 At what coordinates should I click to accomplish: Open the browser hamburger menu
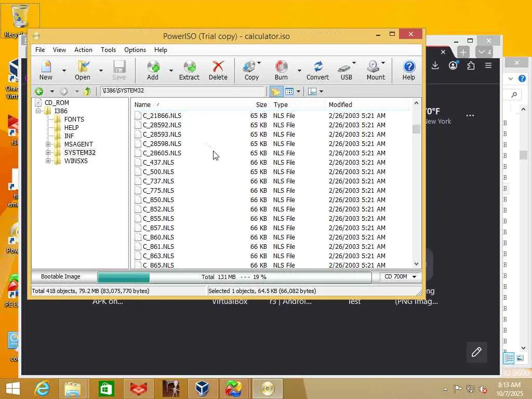pyautogui.click(x=488, y=65)
